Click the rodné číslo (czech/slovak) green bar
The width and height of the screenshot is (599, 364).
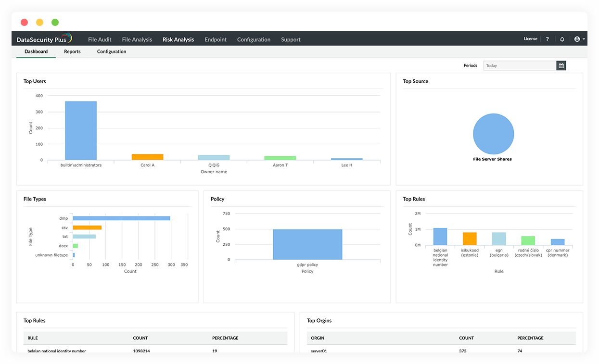point(528,241)
